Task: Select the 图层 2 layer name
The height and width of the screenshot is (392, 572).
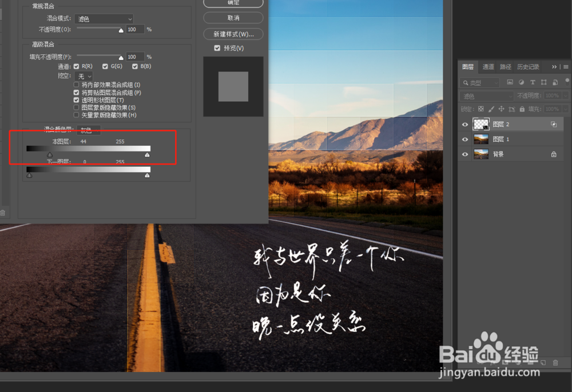Action: (x=500, y=124)
